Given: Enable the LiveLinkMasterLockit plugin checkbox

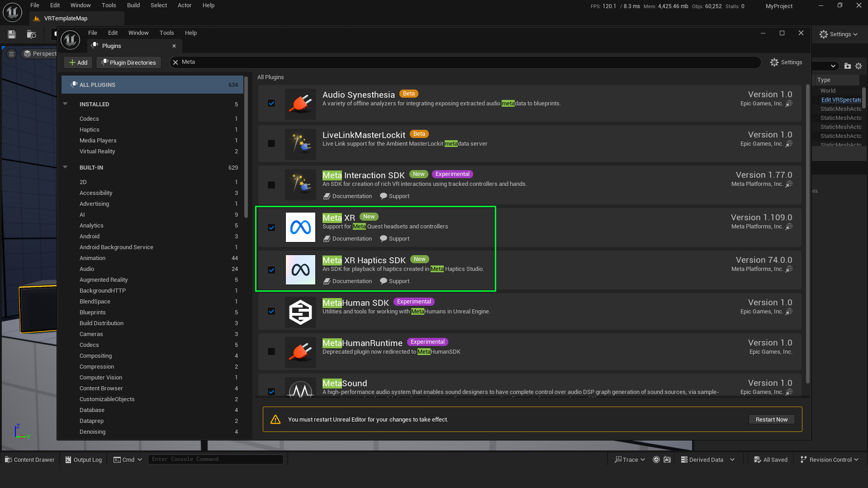Looking at the screenshot, I should click(271, 143).
